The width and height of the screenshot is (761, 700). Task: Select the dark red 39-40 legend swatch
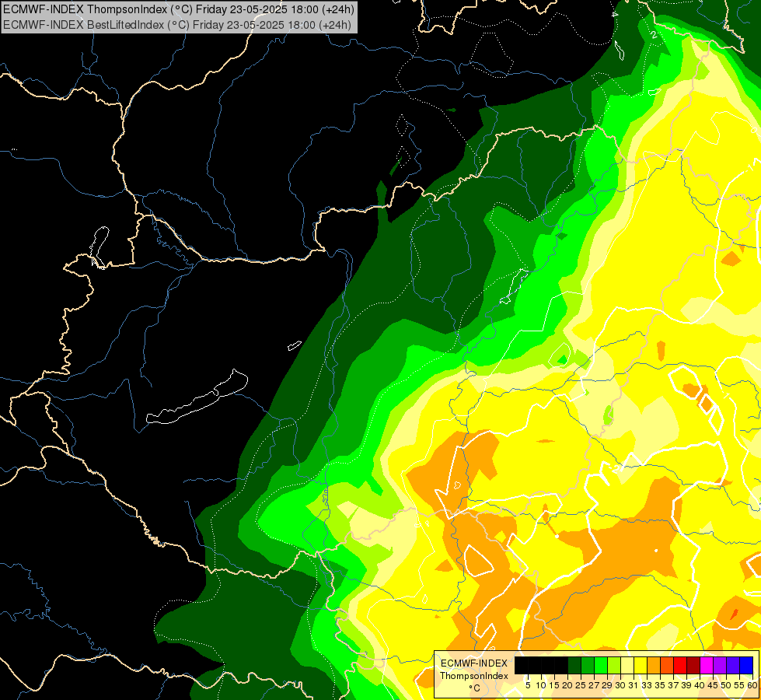pyautogui.click(x=693, y=665)
